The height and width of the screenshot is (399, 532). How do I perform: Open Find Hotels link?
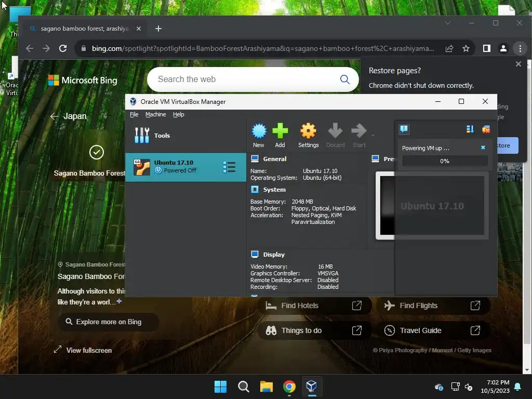pos(314,305)
